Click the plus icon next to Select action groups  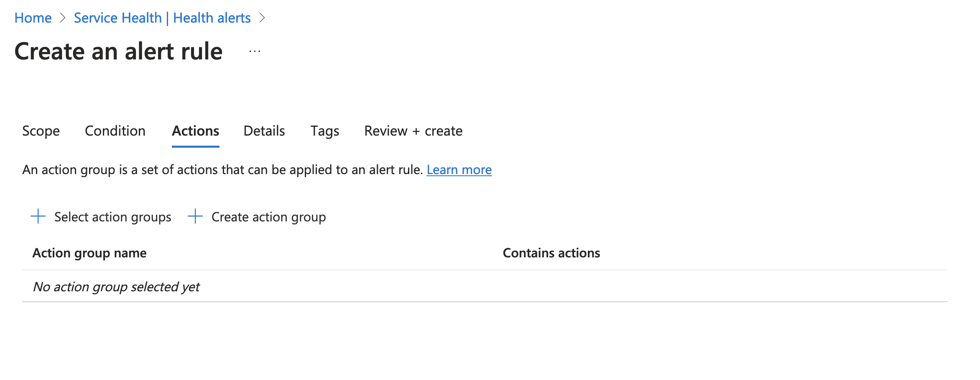point(38,217)
